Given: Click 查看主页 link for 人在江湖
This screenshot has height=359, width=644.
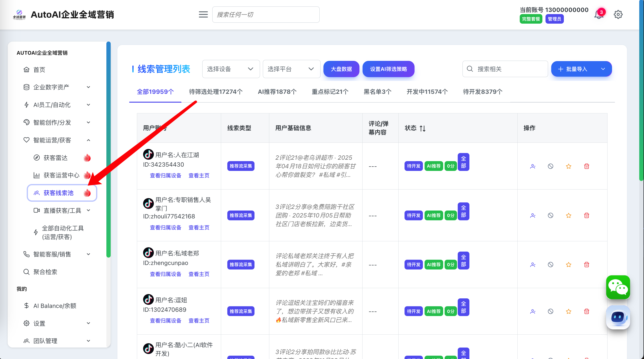Looking at the screenshot, I should click(x=199, y=176).
